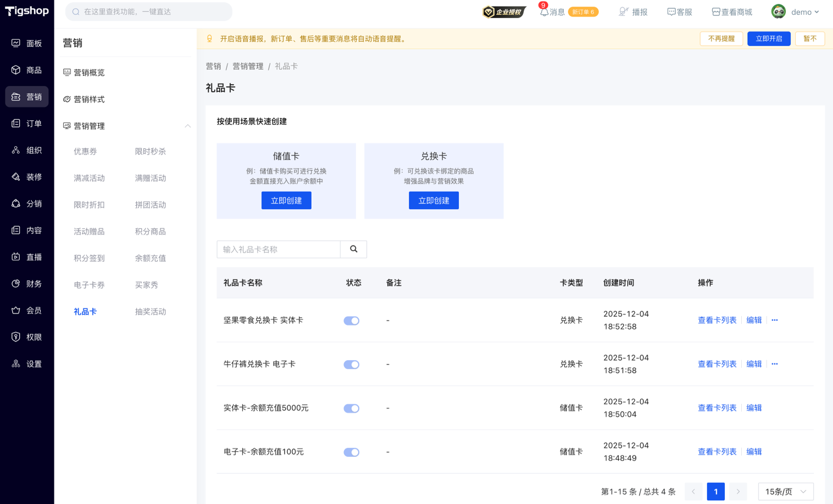Image resolution: width=833 pixels, height=504 pixels.
Task: Open the 组织 organization icon
Action: pos(16,150)
